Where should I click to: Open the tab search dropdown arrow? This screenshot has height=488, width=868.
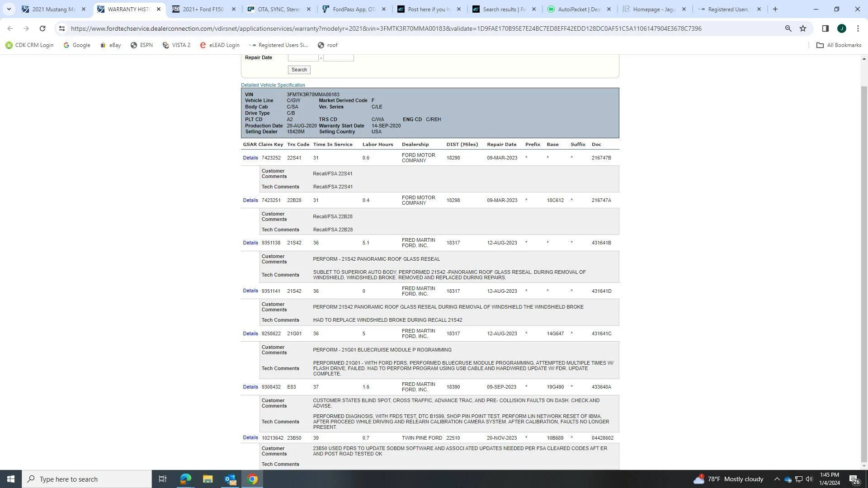coord(9,9)
